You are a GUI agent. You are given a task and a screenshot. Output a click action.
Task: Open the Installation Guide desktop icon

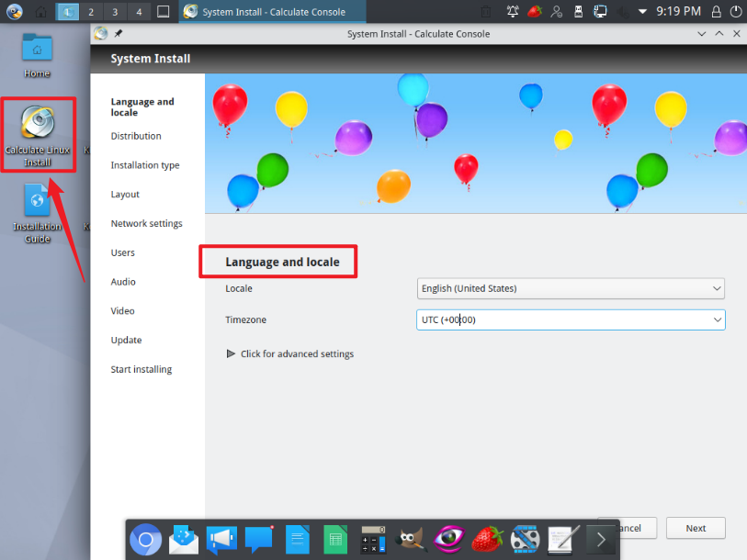point(37,214)
